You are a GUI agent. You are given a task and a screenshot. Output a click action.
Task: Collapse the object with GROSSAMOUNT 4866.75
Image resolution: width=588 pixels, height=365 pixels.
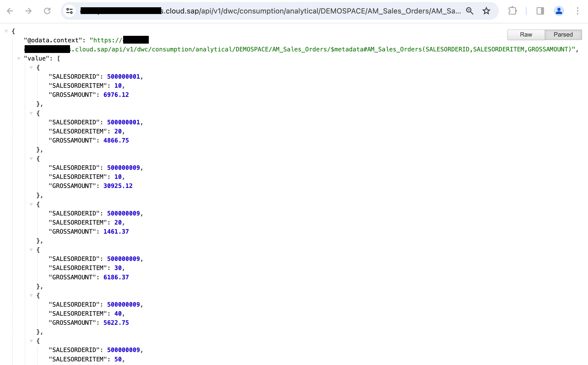click(x=31, y=113)
